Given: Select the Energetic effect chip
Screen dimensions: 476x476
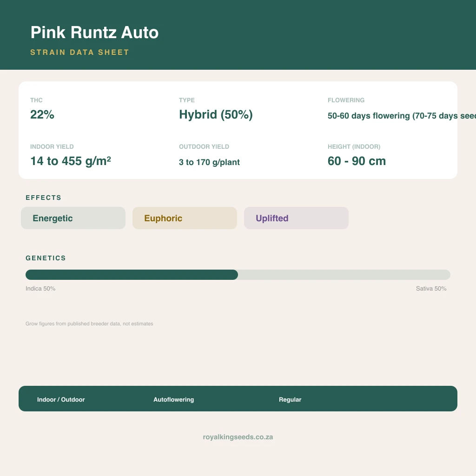Looking at the screenshot, I should coord(73,218).
